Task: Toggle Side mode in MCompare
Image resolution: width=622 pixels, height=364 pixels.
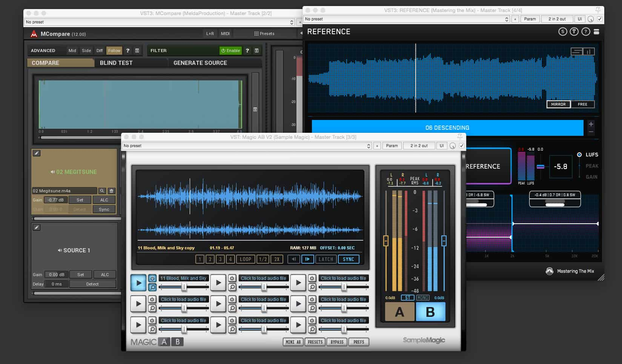Action: coord(86,51)
